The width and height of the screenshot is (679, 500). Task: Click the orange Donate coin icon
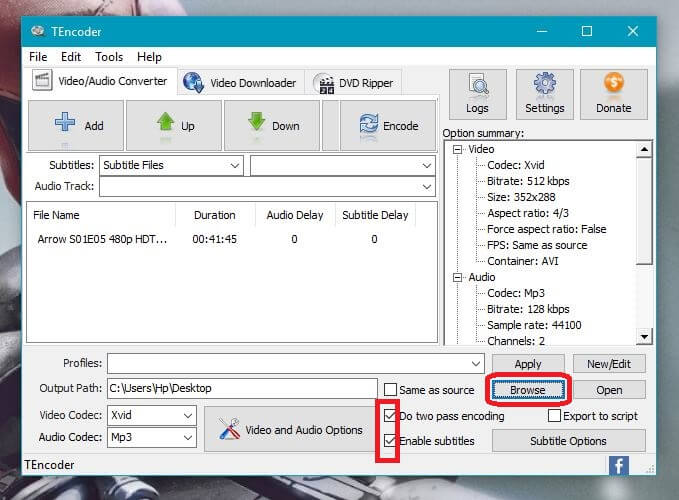614,82
